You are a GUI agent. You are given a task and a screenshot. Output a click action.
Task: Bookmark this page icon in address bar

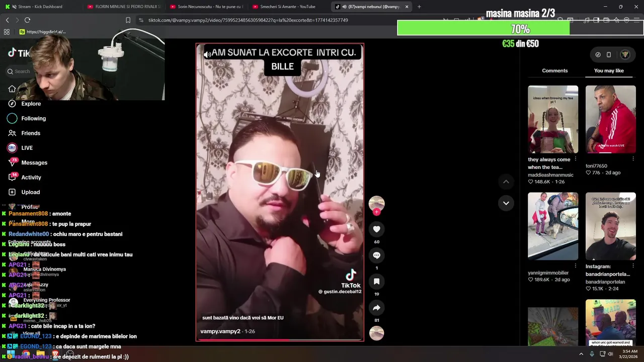click(128, 20)
